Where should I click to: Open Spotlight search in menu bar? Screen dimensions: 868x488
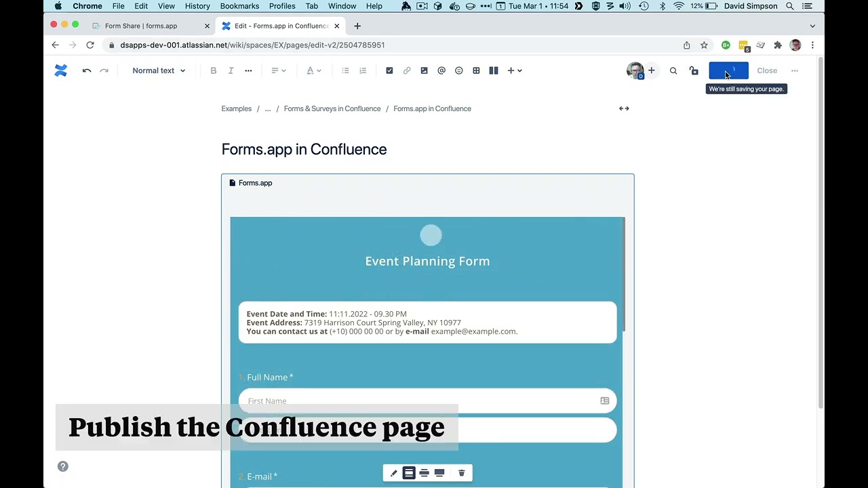click(x=790, y=6)
